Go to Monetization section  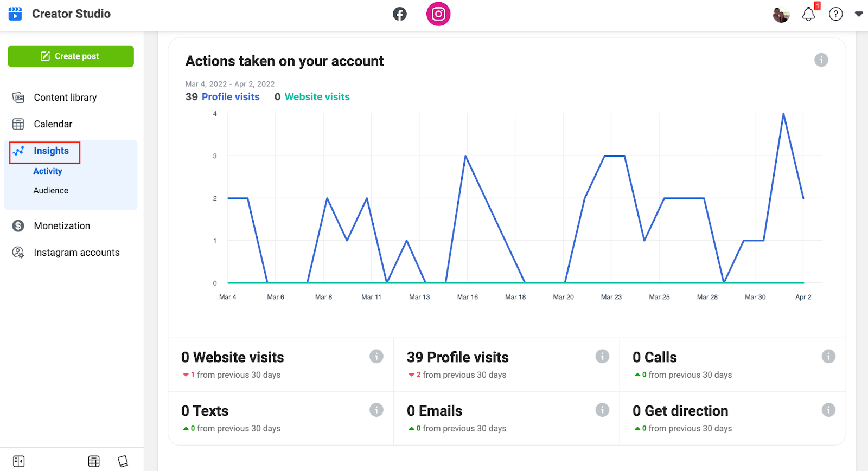pyautogui.click(x=62, y=226)
